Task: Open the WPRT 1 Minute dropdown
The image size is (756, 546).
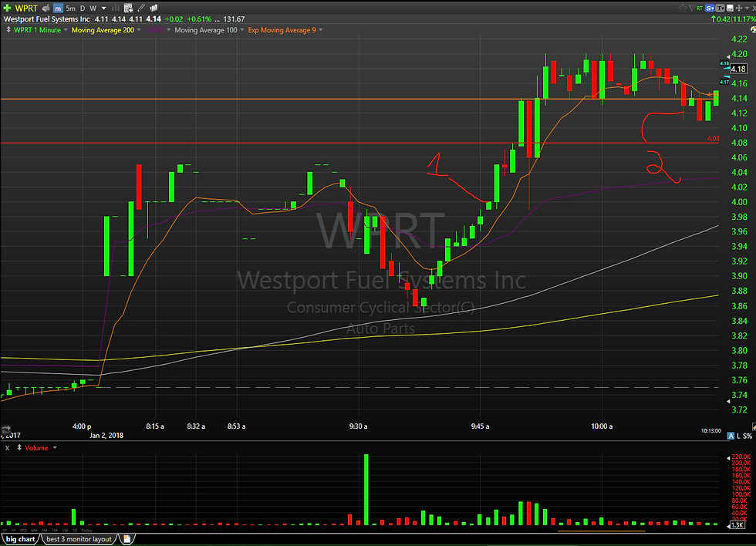Action: coord(66,30)
